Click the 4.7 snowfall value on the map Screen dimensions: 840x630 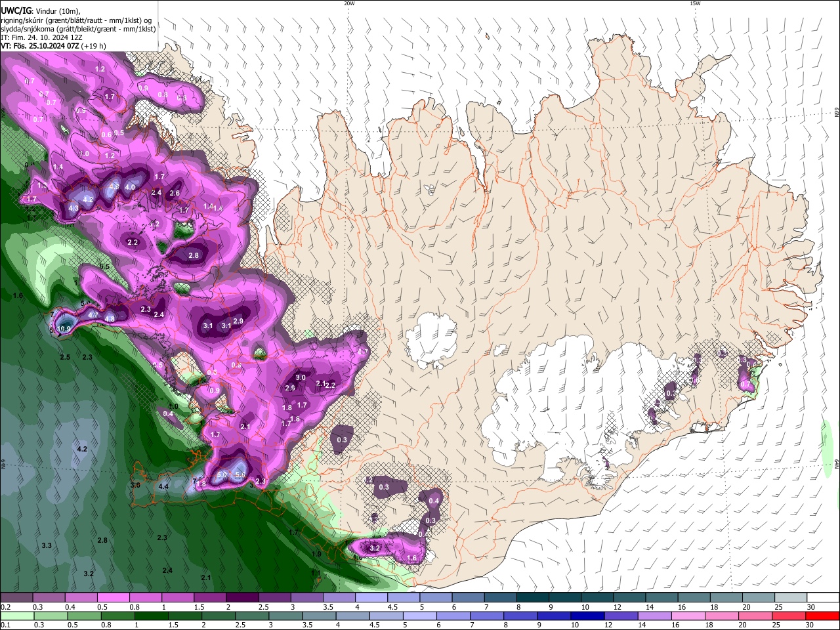[93, 315]
